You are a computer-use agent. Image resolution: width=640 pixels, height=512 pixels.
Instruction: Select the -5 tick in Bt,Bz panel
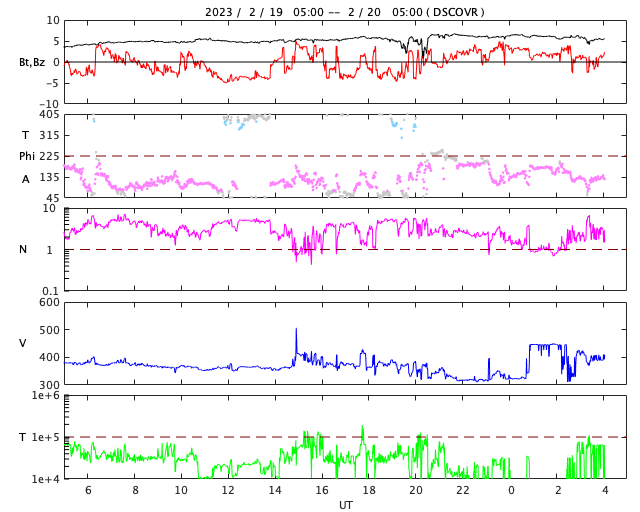point(53,84)
